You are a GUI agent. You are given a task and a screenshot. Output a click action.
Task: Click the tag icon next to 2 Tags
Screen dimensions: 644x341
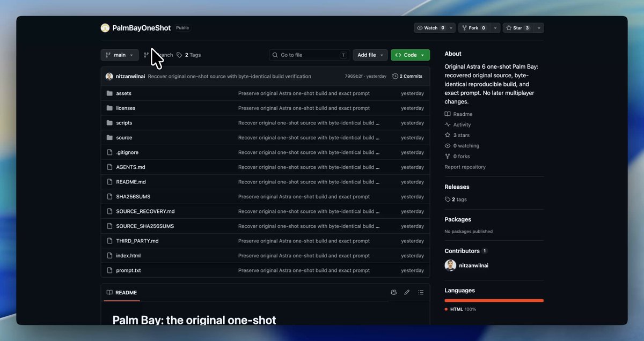pos(179,55)
